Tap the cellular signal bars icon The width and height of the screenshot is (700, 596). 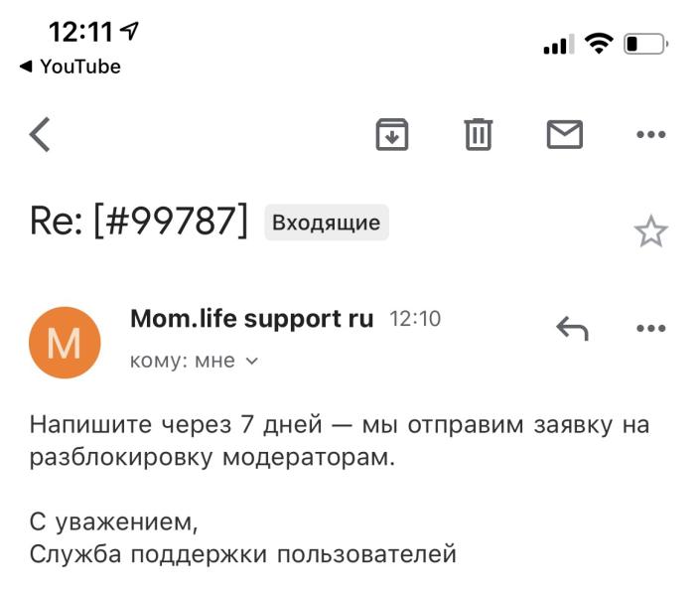(x=557, y=45)
